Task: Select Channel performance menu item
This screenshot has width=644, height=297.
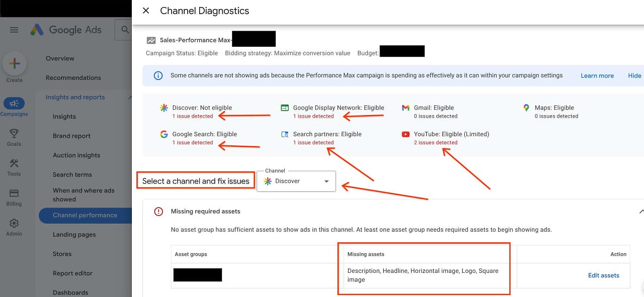Action: click(85, 215)
